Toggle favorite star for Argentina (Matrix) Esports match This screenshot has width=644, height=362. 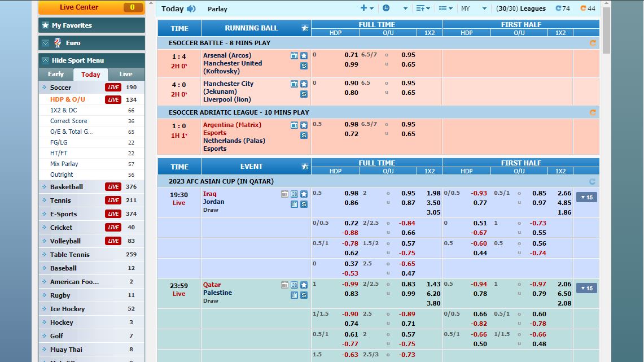tap(304, 125)
